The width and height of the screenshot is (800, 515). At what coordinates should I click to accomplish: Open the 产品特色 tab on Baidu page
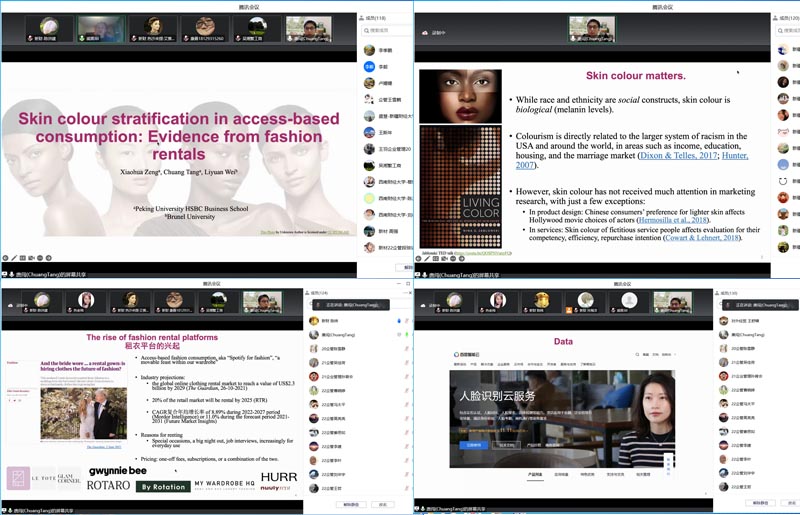(x=535, y=474)
